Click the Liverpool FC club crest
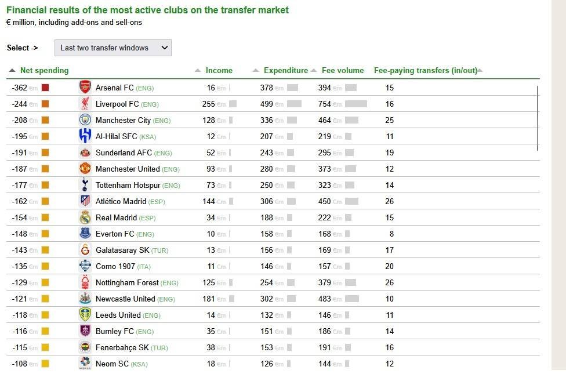 [x=85, y=104]
